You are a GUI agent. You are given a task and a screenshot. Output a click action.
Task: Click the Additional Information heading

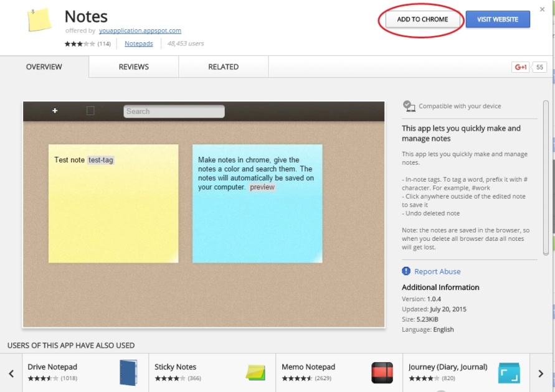click(x=440, y=287)
